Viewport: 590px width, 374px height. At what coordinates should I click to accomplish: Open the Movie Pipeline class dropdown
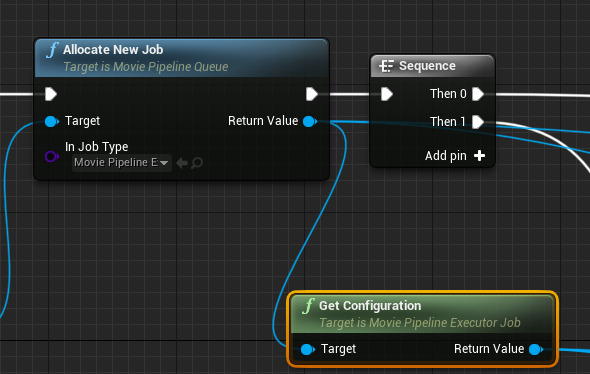tap(122, 163)
